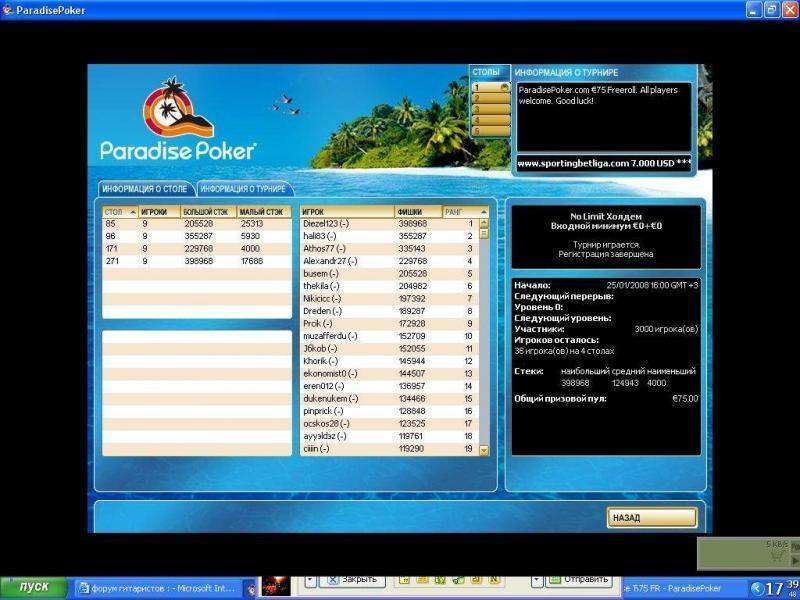Sort players by the Ранг column header

(465, 212)
